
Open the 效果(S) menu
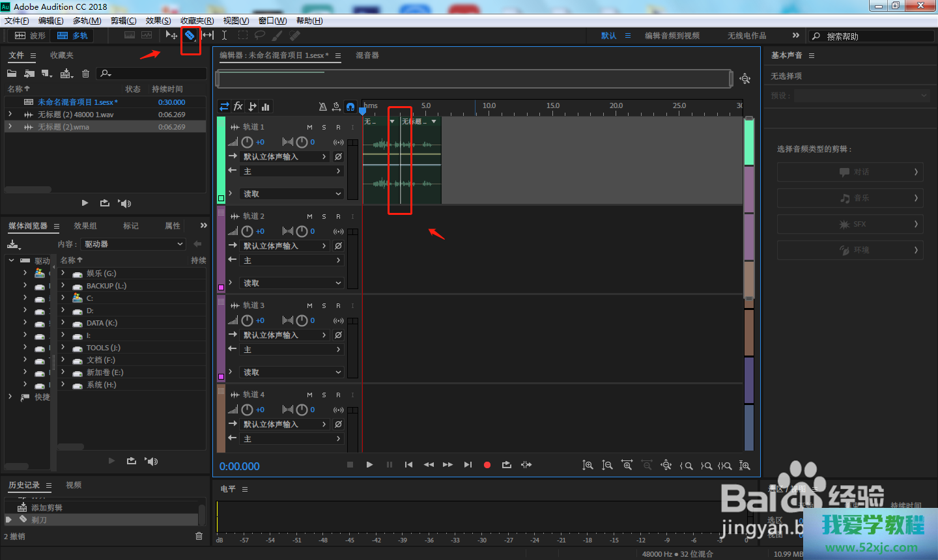point(158,21)
